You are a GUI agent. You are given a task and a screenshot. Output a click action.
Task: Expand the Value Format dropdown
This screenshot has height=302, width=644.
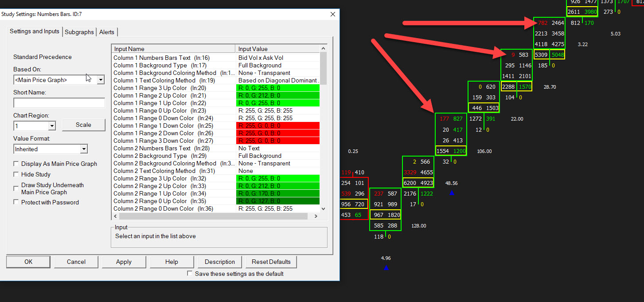84,149
